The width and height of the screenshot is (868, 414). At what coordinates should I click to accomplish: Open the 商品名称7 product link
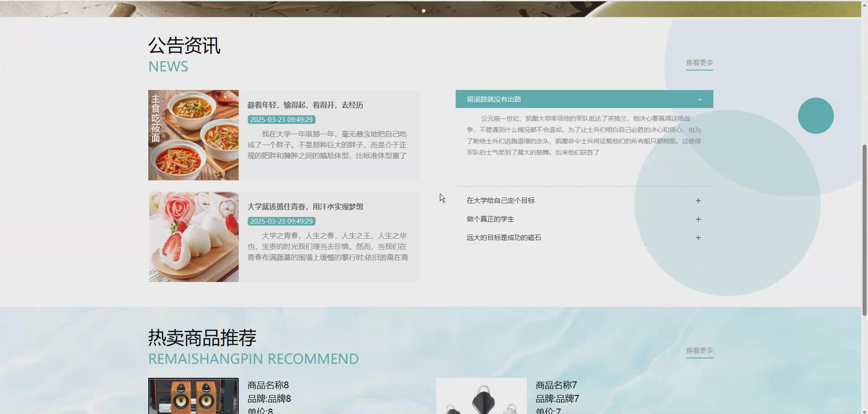pos(556,385)
